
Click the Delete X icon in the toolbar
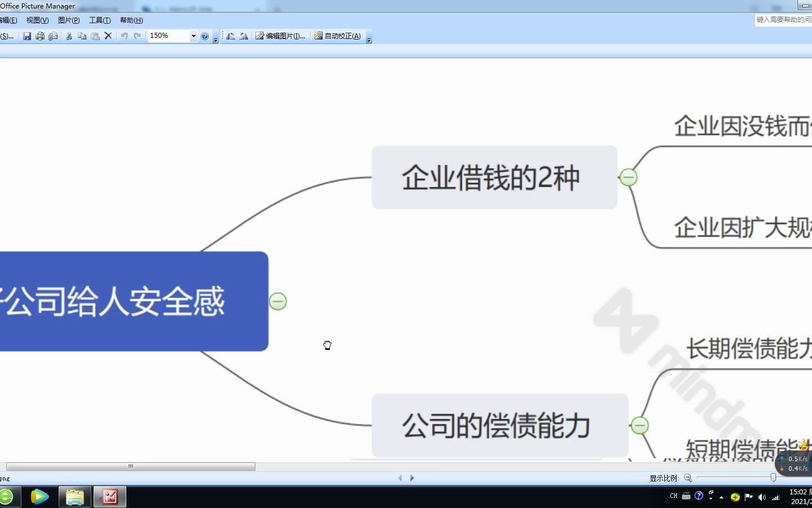pos(108,36)
